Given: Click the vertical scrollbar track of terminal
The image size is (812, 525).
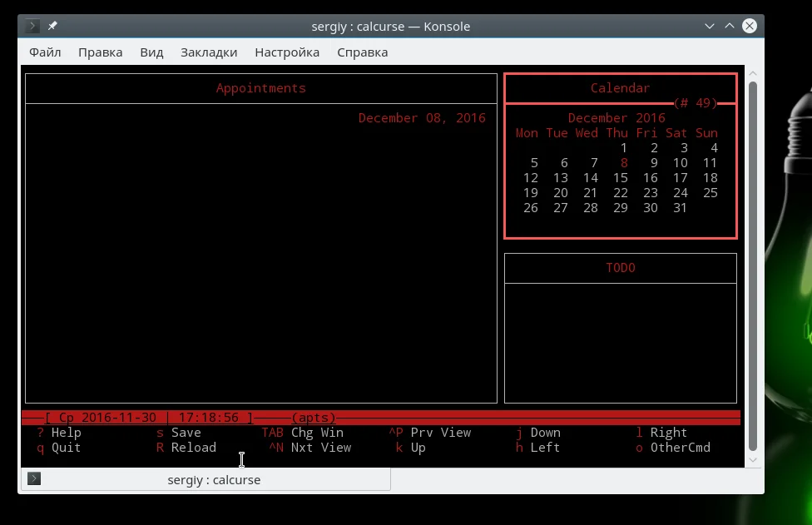Looking at the screenshot, I should (x=753, y=266).
